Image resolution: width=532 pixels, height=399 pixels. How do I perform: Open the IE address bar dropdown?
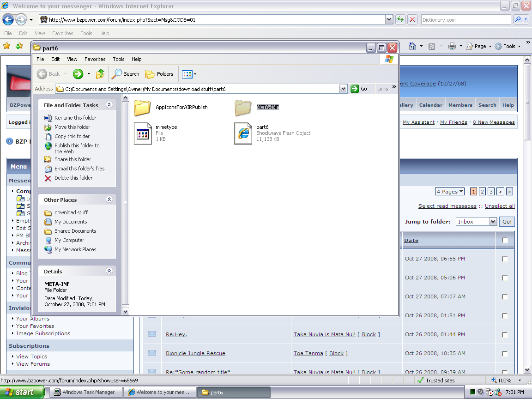click(389, 20)
